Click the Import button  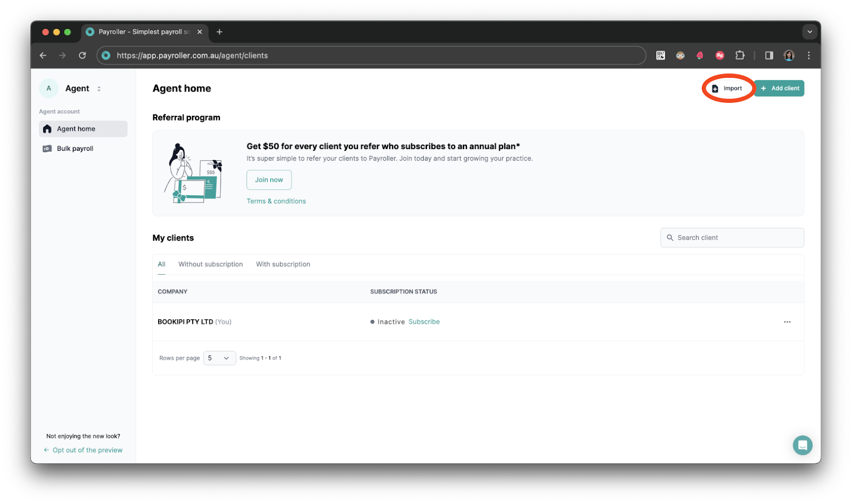click(727, 88)
